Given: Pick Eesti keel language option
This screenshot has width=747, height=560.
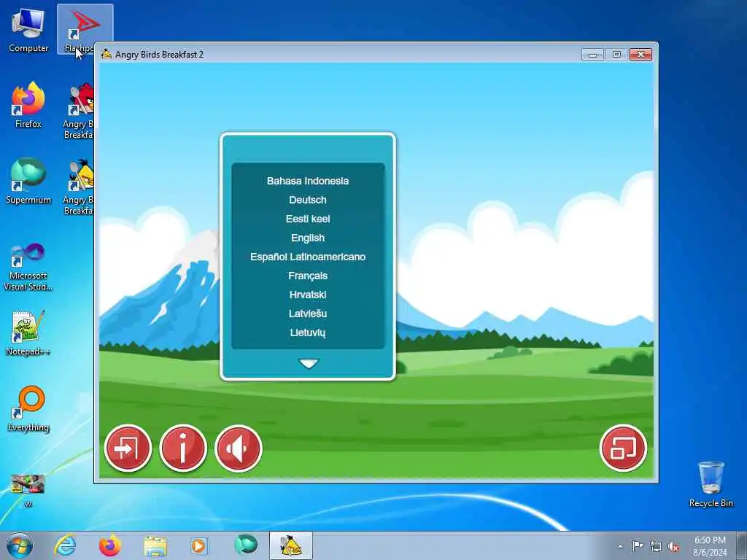Looking at the screenshot, I should 308,219.
